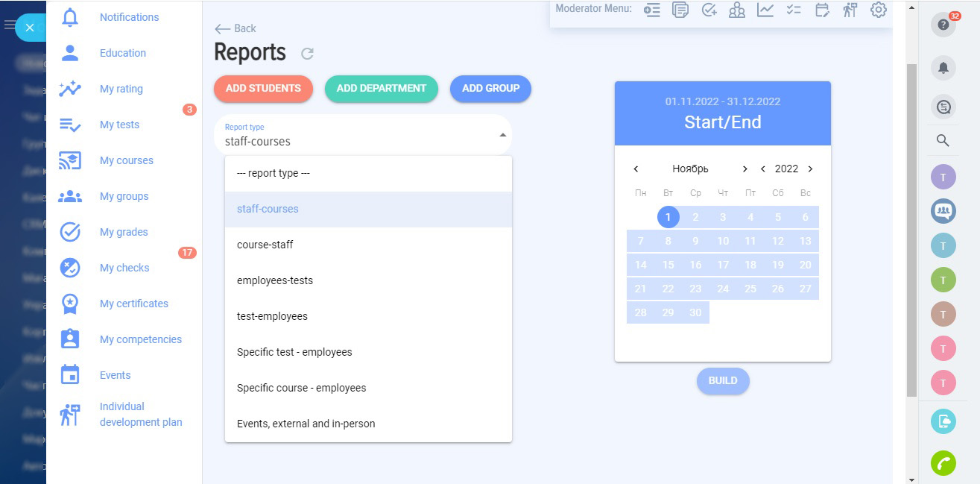Click the settings gear in Moderator Menu
Image resolution: width=980 pixels, height=484 pixels.
[x=879, y=10]
